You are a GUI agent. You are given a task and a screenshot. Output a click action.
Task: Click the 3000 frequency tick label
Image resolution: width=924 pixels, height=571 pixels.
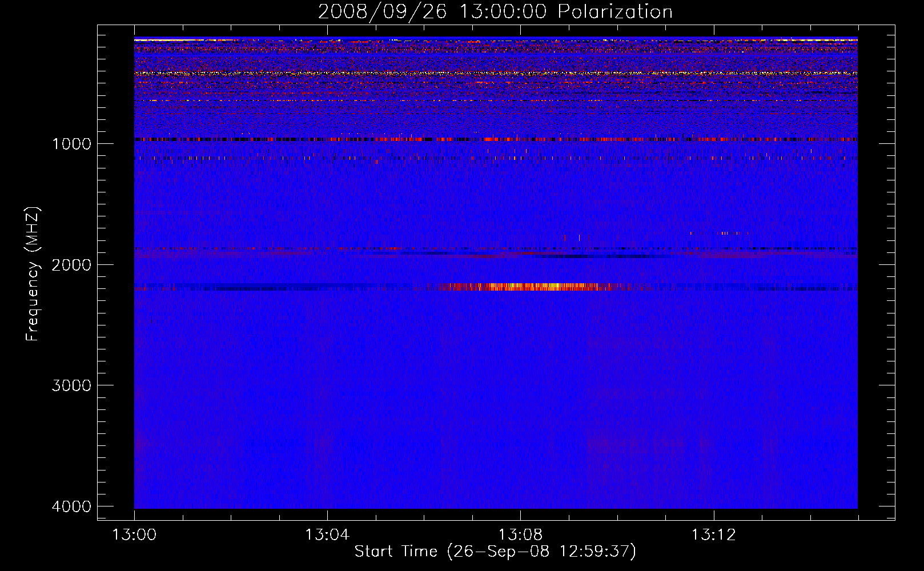71,385
